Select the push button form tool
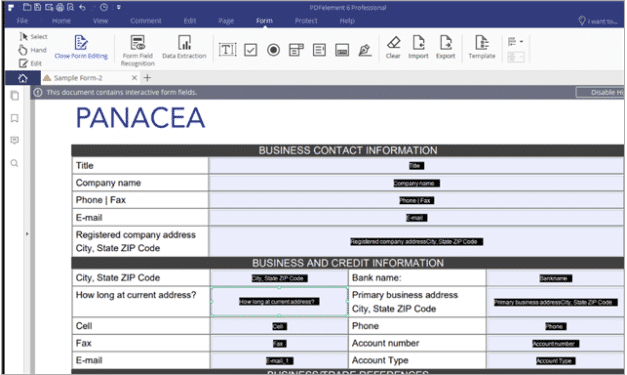 (342, 50)
